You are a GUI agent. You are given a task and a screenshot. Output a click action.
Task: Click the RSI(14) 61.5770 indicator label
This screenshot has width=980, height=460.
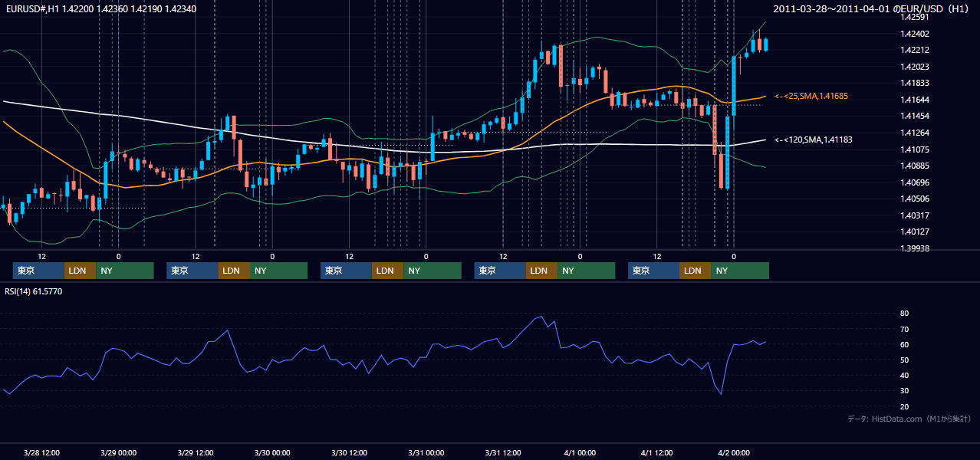pos(34,291)
